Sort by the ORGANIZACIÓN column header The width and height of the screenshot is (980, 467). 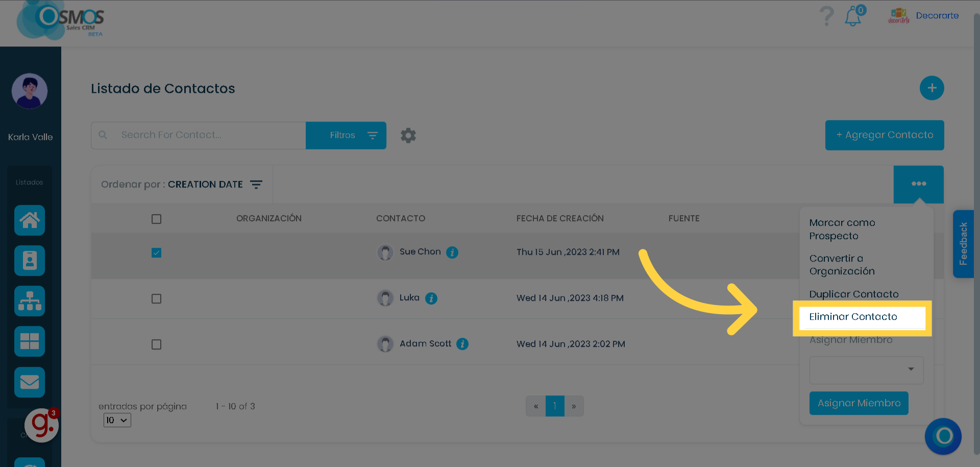coord(269,219)
